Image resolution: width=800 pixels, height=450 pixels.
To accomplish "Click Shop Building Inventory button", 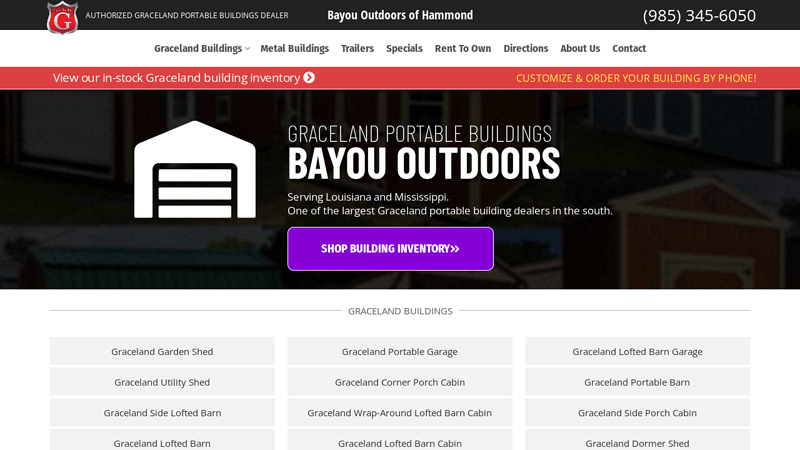I will (390, 248).
